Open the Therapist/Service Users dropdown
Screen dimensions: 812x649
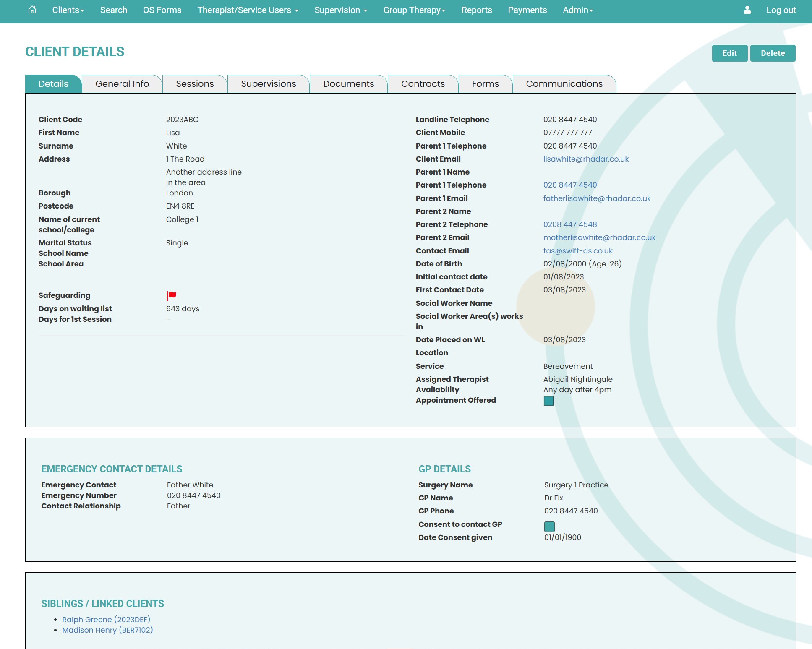[x=248, y=10]
